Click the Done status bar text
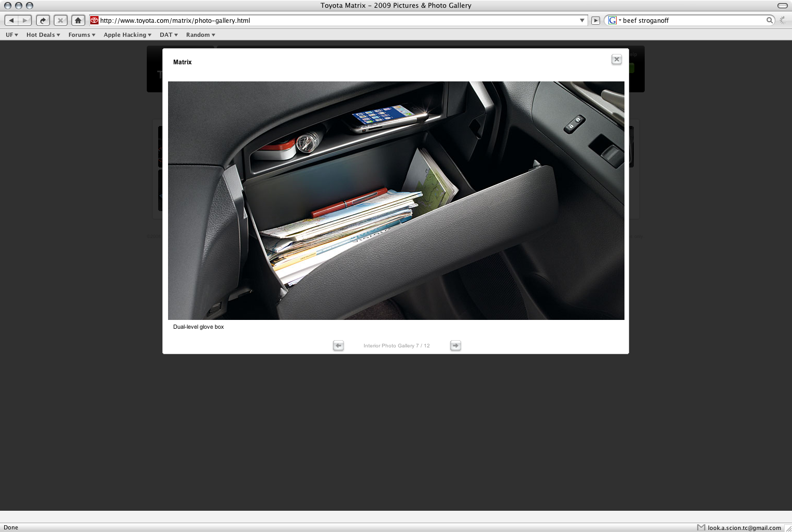Viewport: 792px width, 532px height. 11,527
